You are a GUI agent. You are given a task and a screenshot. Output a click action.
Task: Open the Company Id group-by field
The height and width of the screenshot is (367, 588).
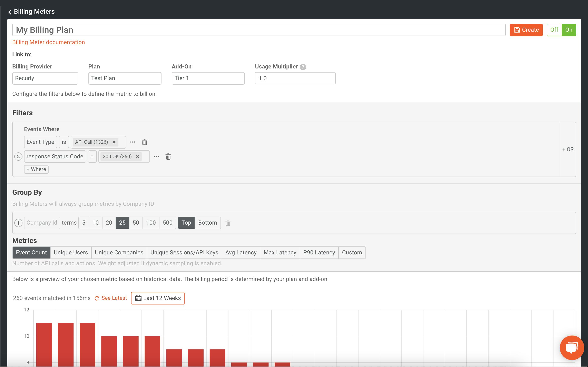(x=42, y=223)
